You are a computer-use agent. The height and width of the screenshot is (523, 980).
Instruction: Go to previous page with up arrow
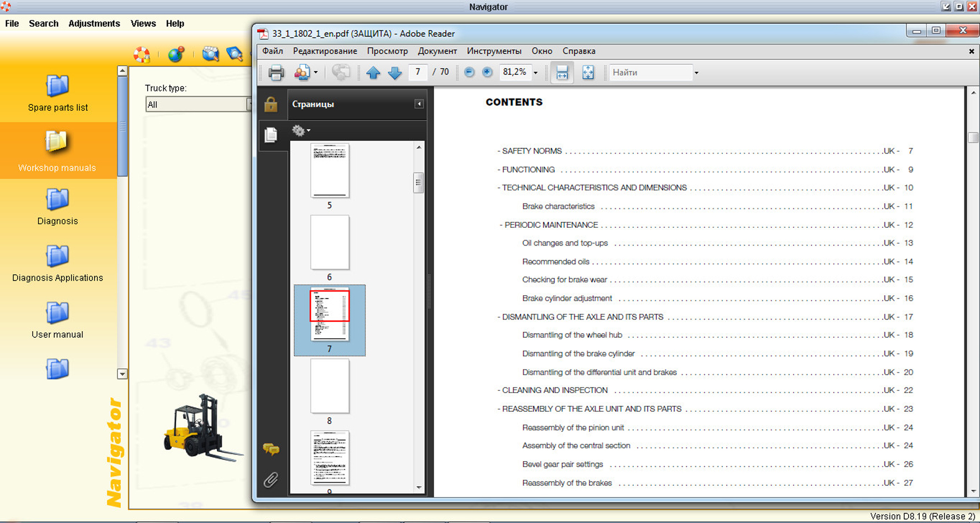(x=373, y=72)
